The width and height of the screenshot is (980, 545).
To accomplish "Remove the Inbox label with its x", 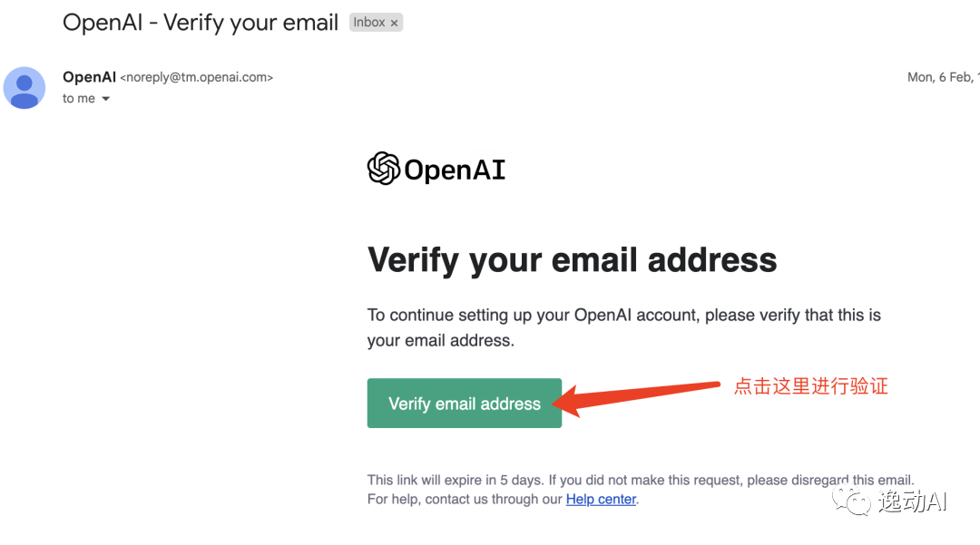I will point(395,23).
